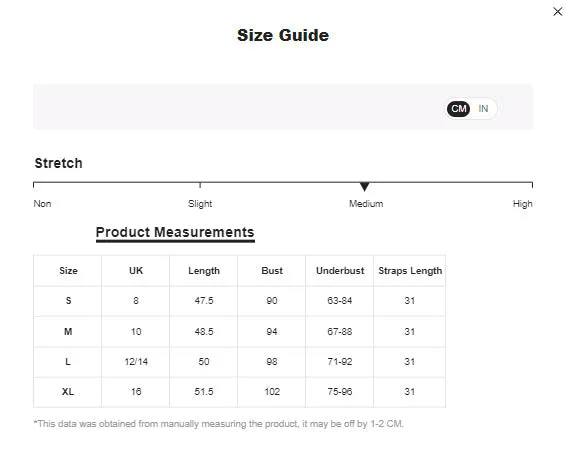Click the 51.5 length cell
Screen dimensions: 566x460
(x=204, y=391)
